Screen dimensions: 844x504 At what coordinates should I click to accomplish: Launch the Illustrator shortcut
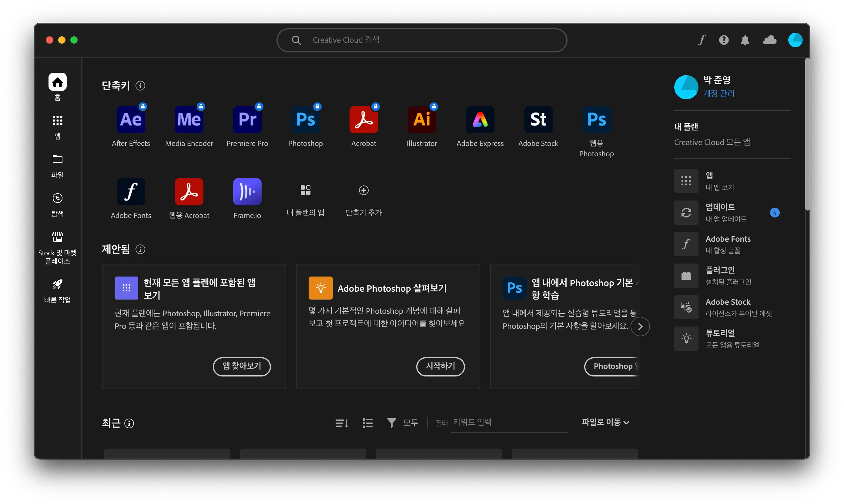(422, 119)
